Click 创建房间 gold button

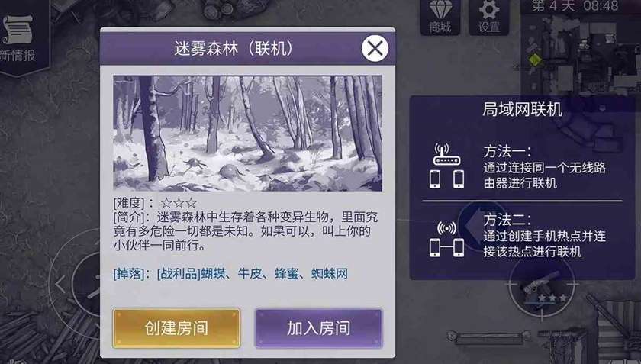point(176,328)
